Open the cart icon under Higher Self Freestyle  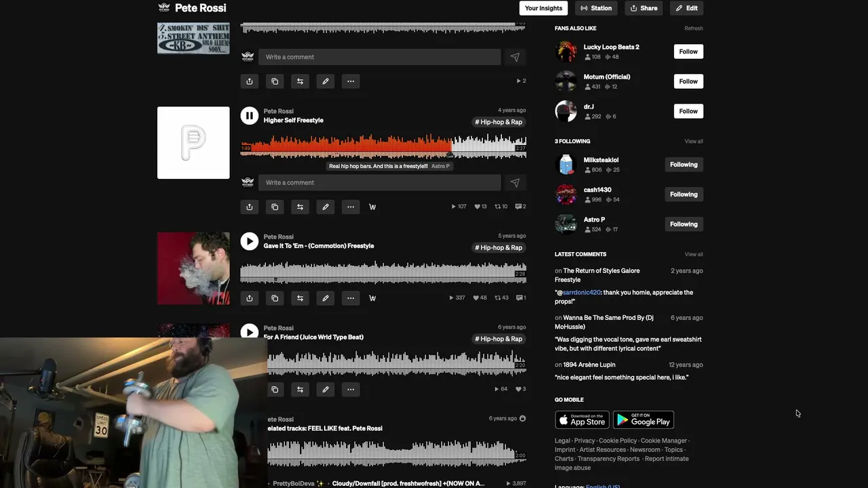372,207
